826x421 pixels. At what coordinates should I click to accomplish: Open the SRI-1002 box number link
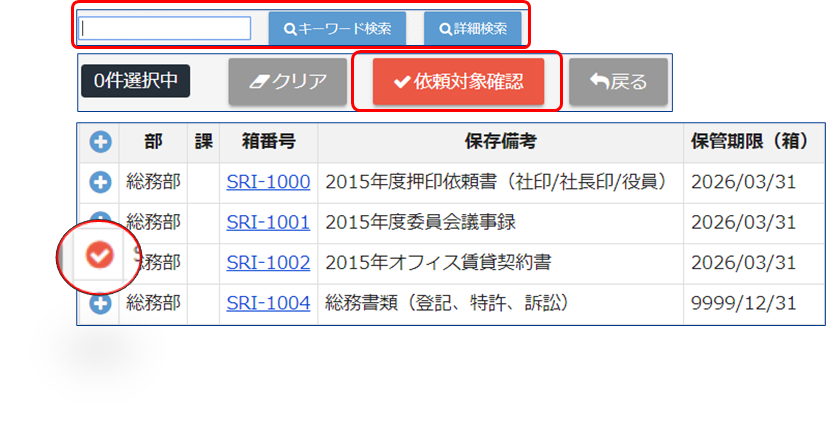click(268, 262)
